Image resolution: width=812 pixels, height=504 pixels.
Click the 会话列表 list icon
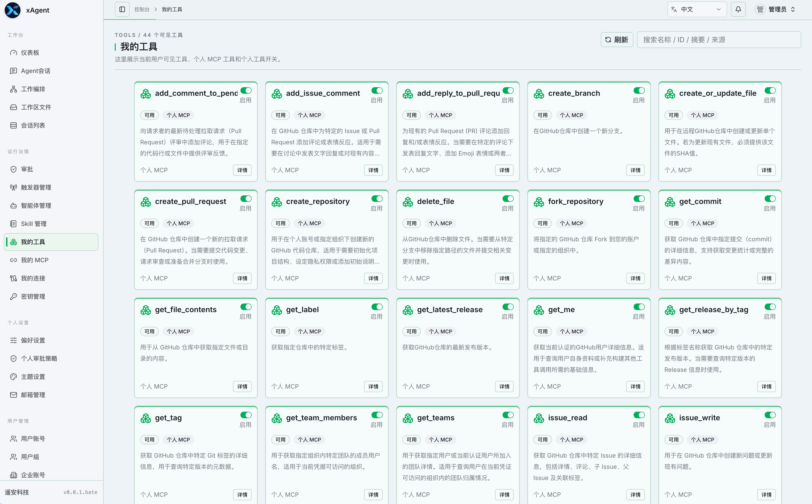pos(13,125)
